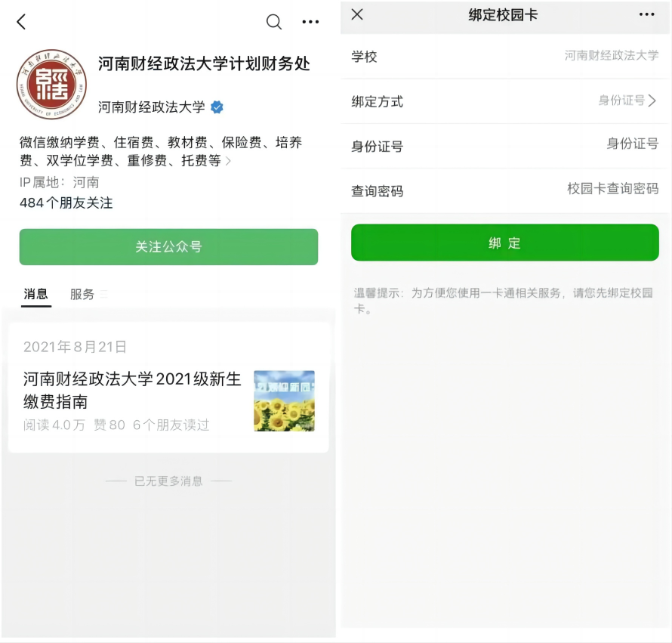Expand the account description chevron
This screenshot has height=643, width=672.
(x=228, y=161)
